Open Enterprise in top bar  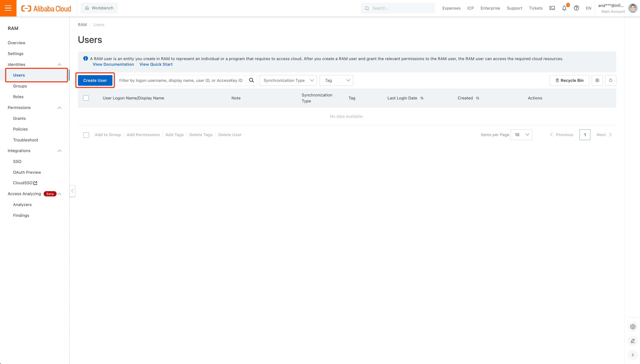coord(490,8)
